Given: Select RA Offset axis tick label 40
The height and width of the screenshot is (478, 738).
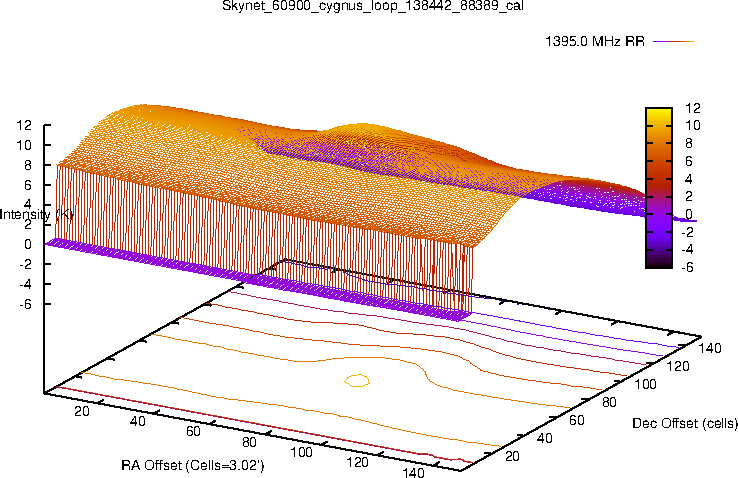Looking at the screenshot, I should click(137, 421).
